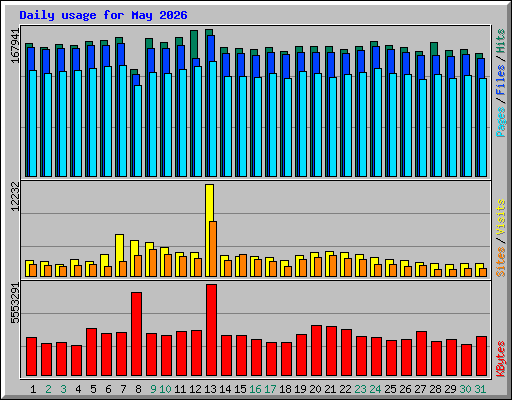
Task: Click the red KBytes bar for day 27
Action: (421, 354)
